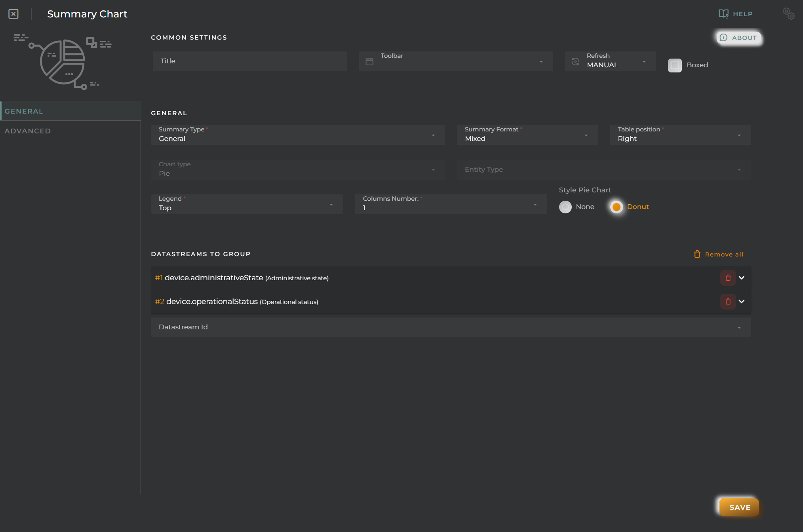
Task: Click the calendar/toolbar icon next to Toolbar
Action: pyautogui.click(x=368, y=61)
